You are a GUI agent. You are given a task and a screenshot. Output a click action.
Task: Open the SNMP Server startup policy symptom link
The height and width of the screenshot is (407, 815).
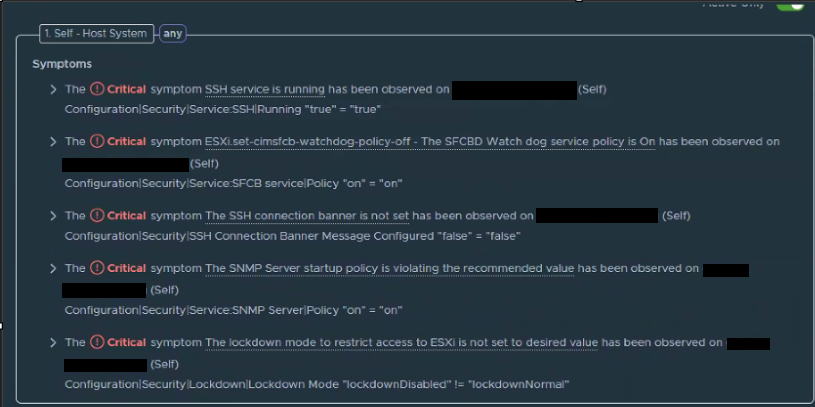390,268
